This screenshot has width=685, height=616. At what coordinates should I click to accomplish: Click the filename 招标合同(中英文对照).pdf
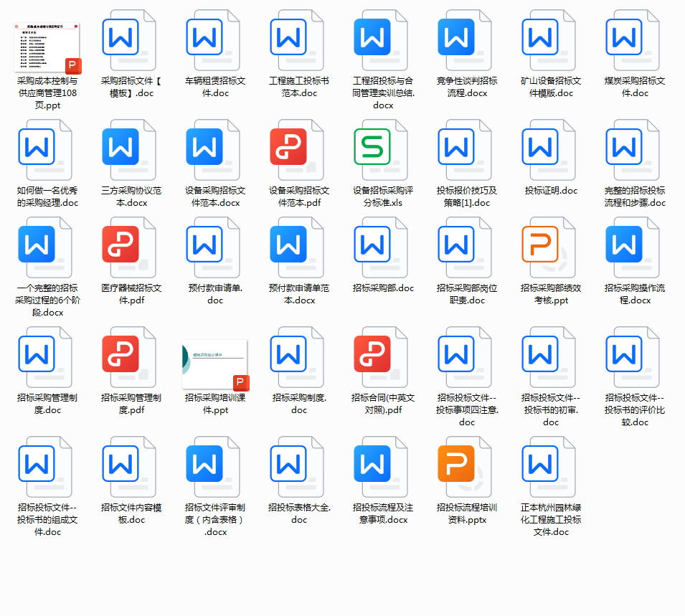[x=383, y=404]
